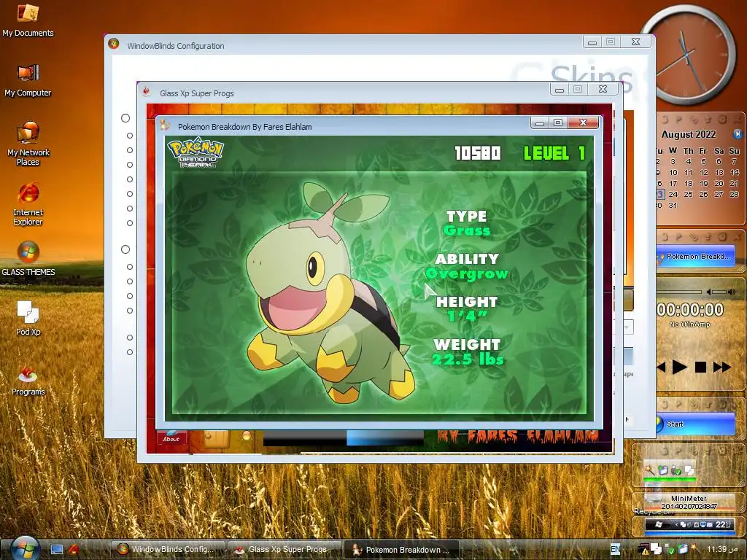Click the taskbar clock showing 11:39
Viewport: 747px width, 560px height.
coord(723,549)
